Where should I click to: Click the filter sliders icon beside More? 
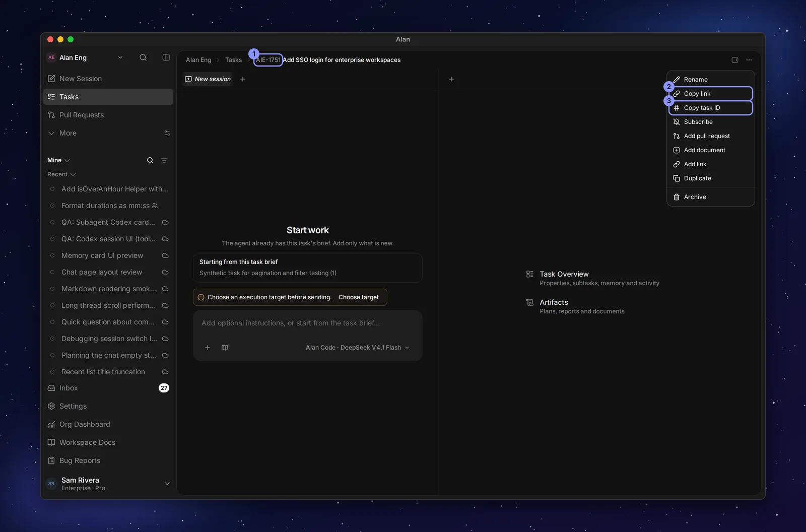[x=167, y=133]
